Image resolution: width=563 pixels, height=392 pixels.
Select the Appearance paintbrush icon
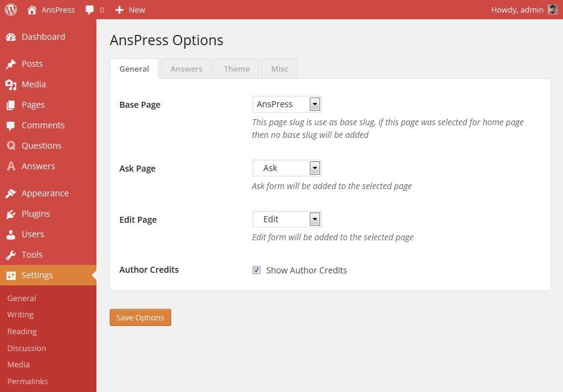point(12,193)
